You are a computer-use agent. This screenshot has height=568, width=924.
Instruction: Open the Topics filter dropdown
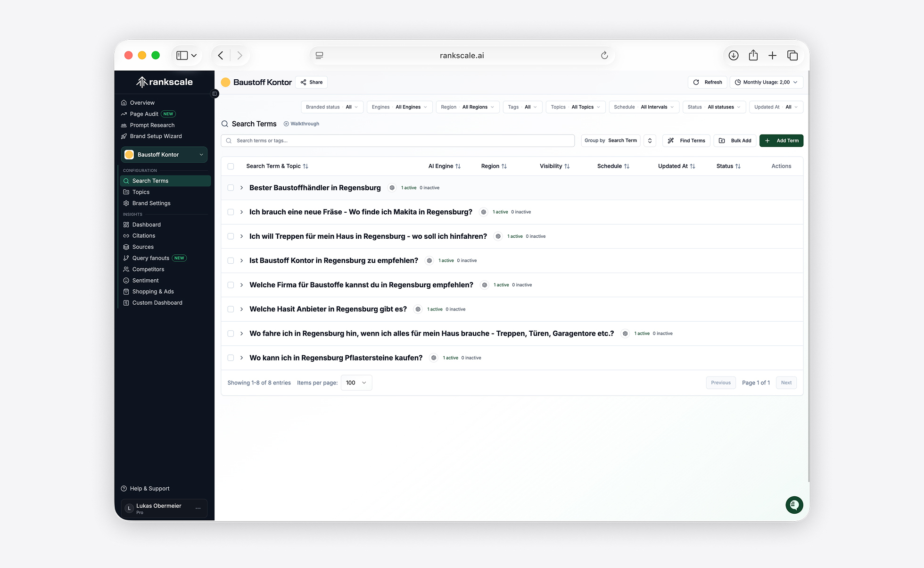pos(575,107)
